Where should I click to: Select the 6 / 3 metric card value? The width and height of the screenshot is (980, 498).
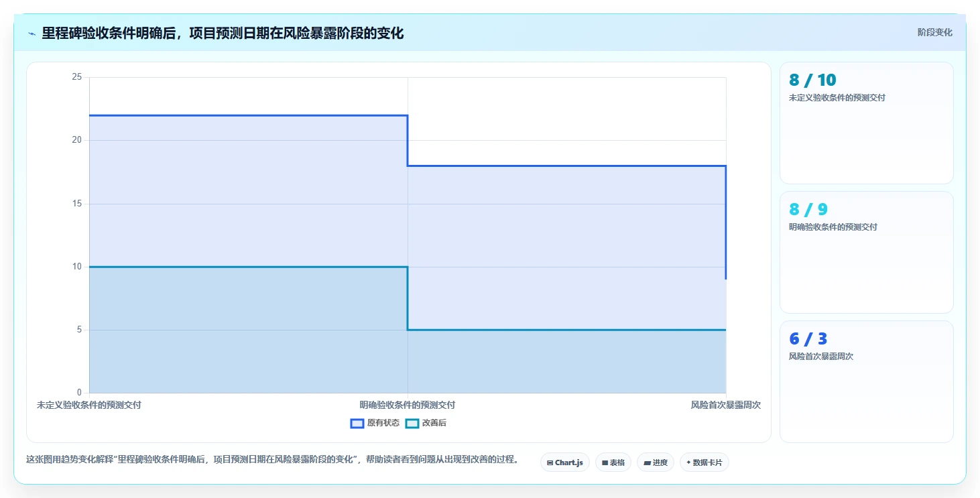[808, 338]
